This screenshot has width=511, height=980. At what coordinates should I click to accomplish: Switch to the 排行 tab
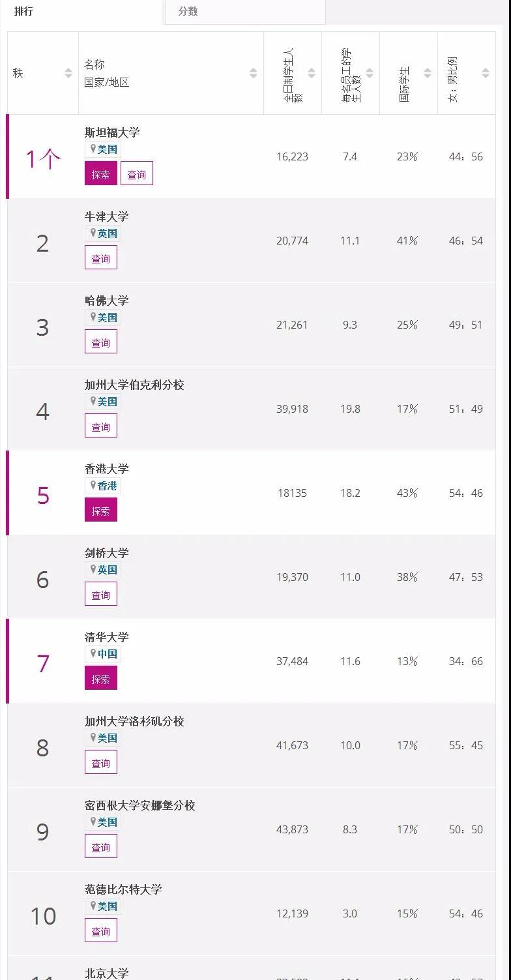pos(24,12)
